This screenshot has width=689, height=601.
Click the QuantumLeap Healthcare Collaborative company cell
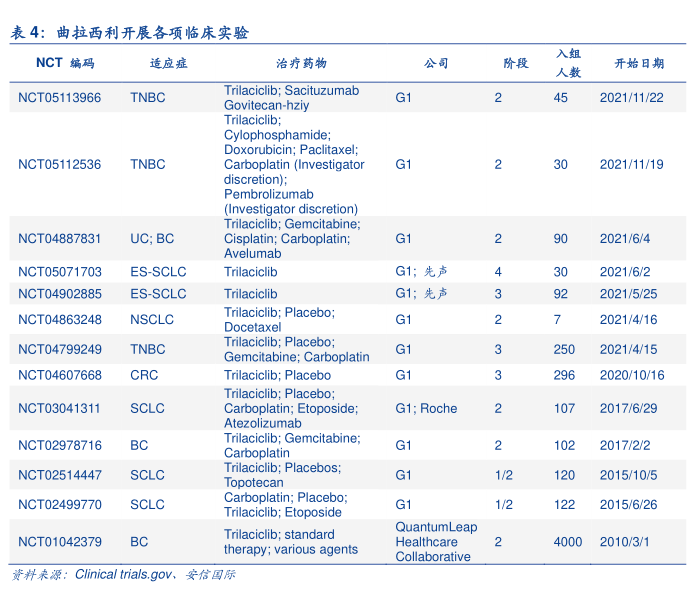pyautogui.click(x=436, y=542)
